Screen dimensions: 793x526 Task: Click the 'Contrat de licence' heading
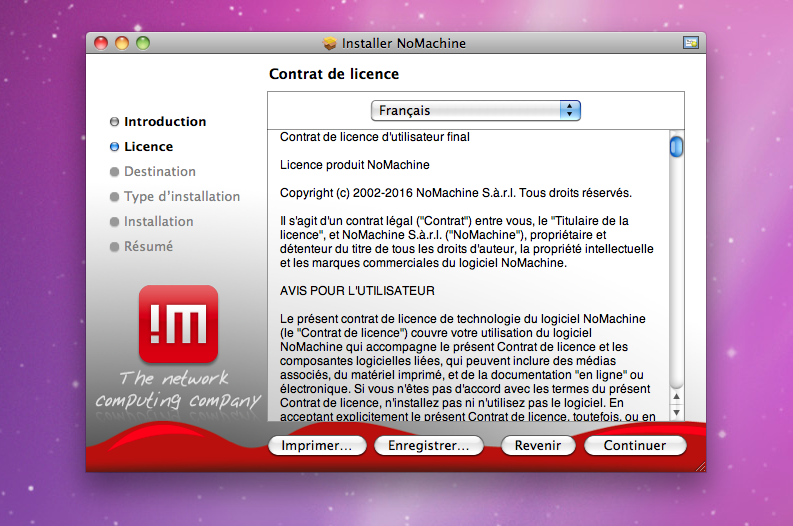[x=334, y=74]
